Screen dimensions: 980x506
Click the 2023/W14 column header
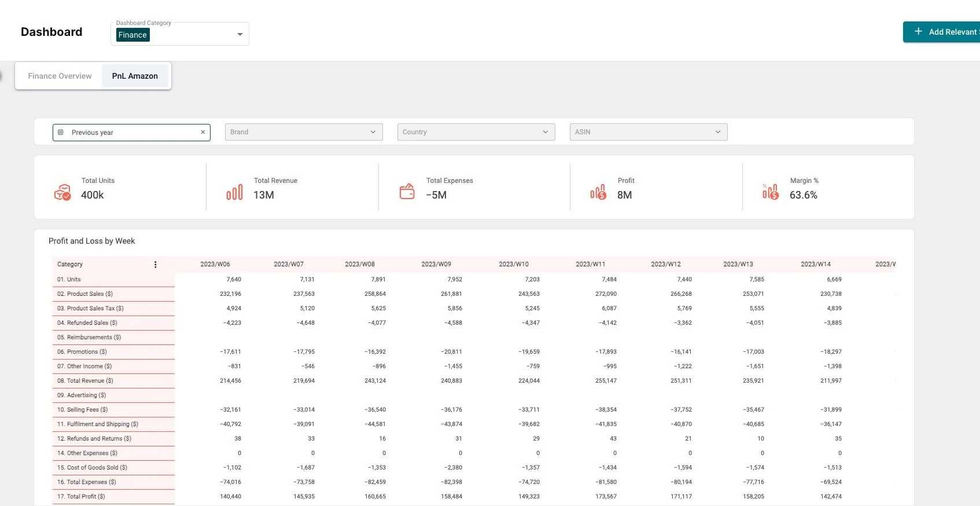[816, 264]
